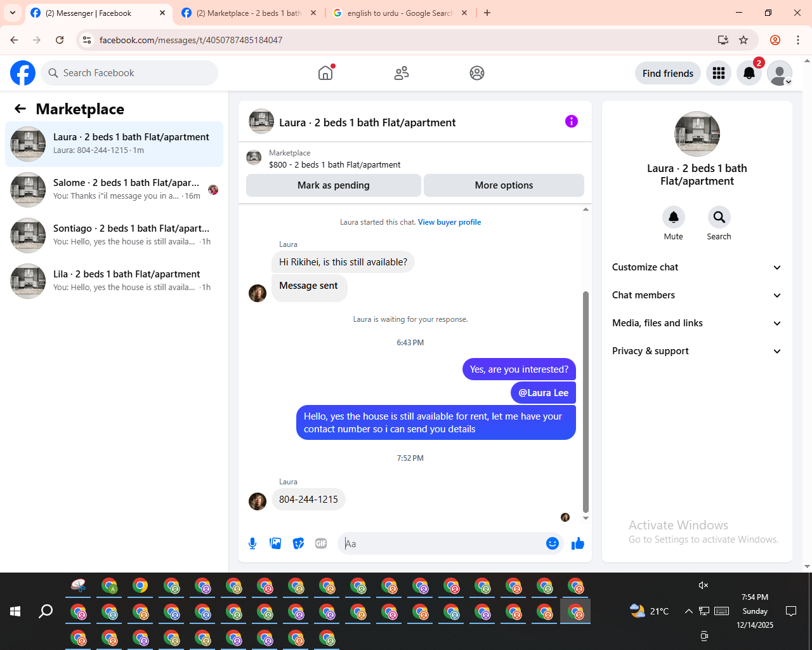
Task: Go to Home feed icon
Action: (x=325, y=73)
